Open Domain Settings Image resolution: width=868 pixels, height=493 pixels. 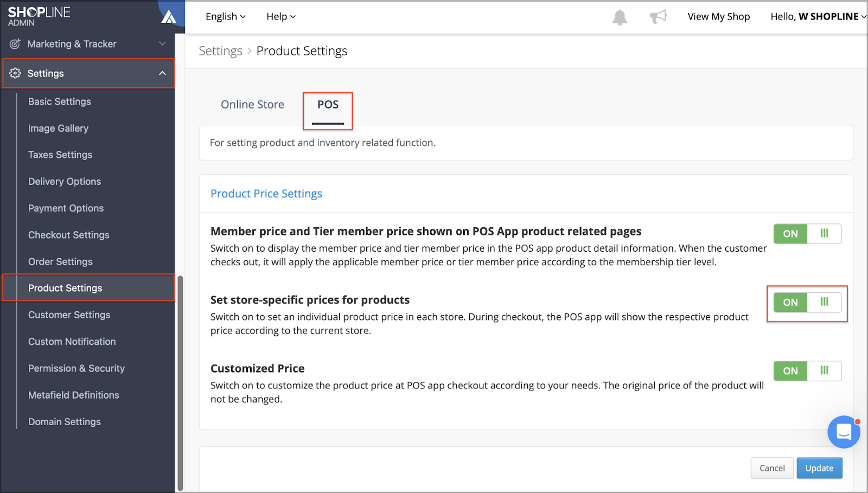tap(65, 422)
